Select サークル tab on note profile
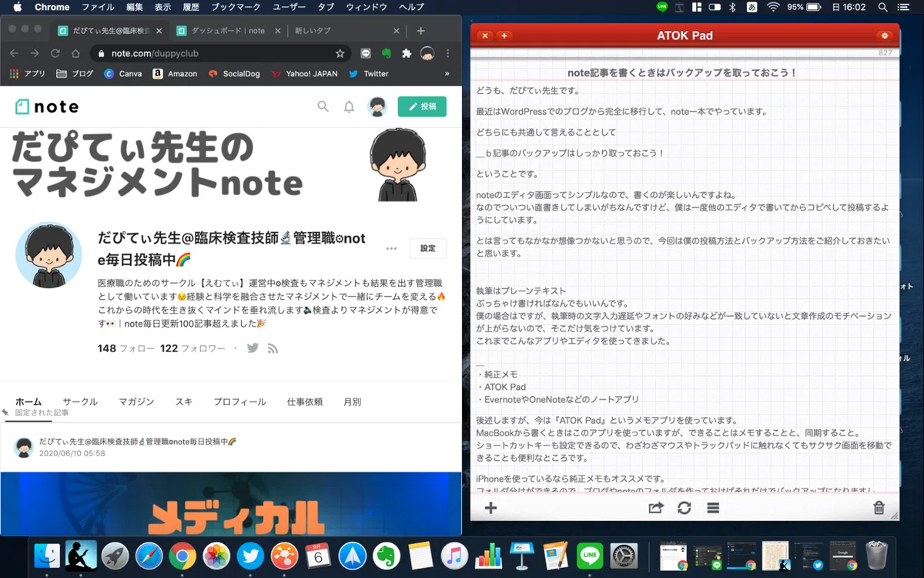The image size is (924, 578). click(80, 402)
